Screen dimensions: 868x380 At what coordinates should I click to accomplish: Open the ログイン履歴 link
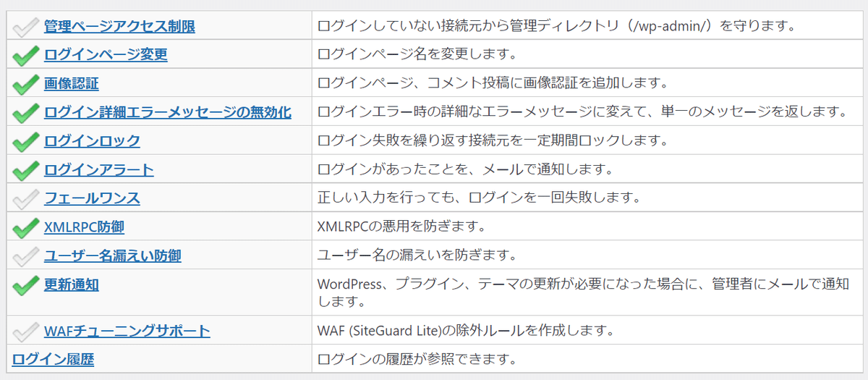tap(53, 359)
